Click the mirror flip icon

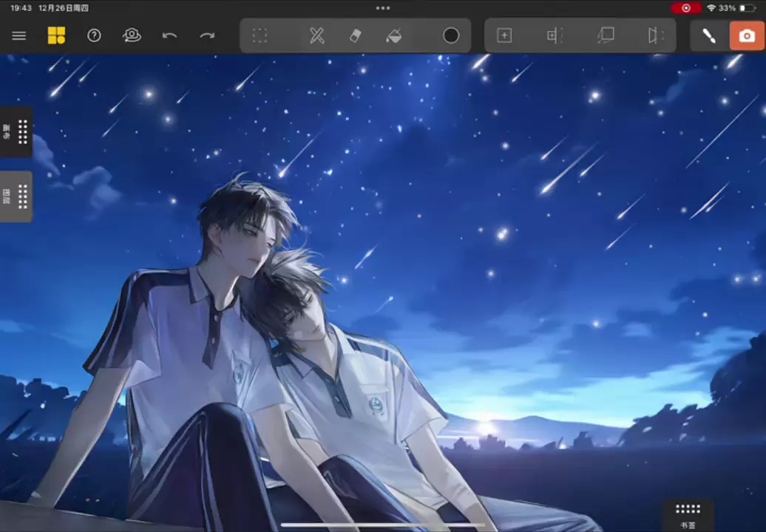(656, 35)
